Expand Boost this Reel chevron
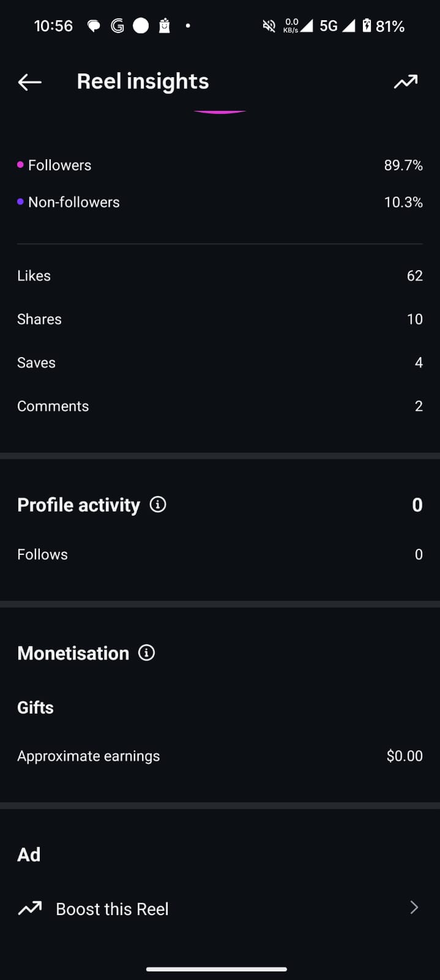 click(x=414, y=908)
